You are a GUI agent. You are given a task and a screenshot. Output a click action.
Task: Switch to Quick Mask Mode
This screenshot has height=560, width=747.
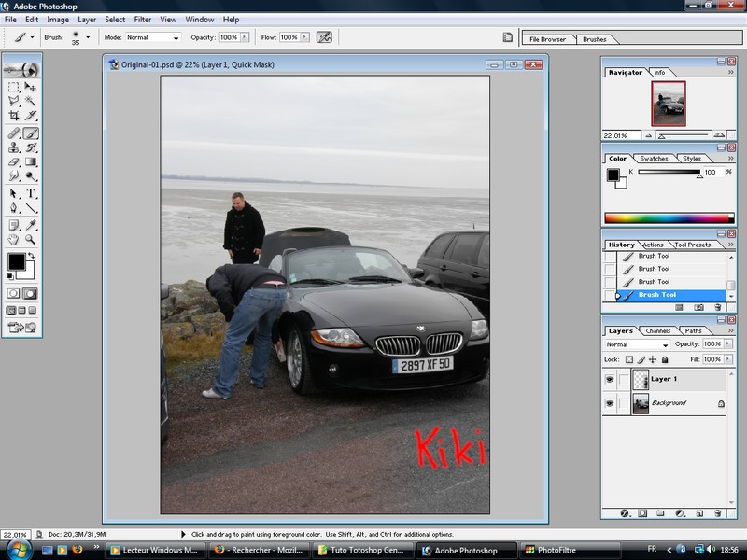coord(30,293)
